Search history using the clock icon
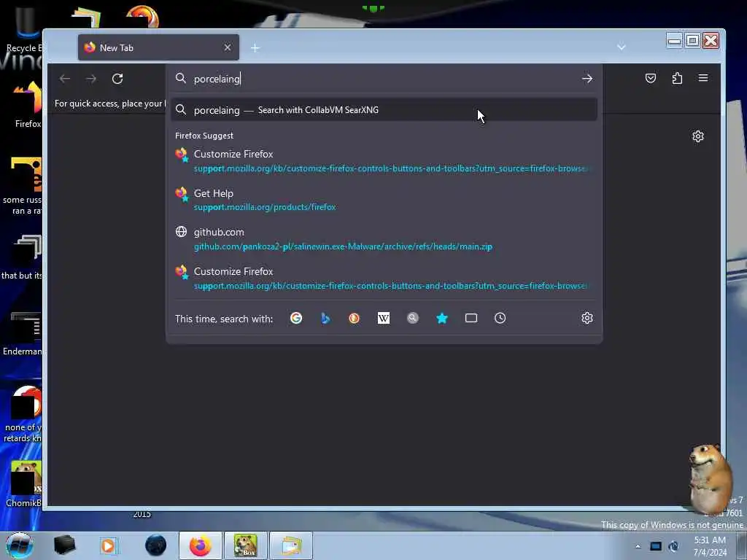The image size is (747, 560). pyautogui.click(x=500, y=318)
